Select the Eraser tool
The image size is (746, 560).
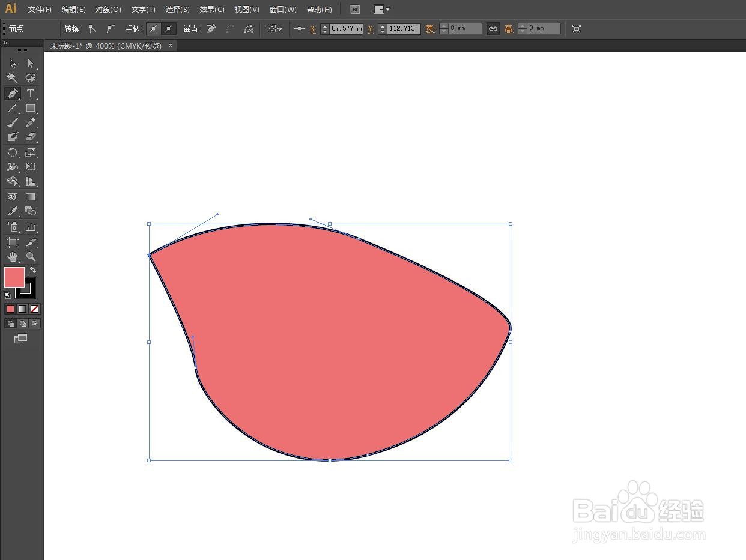click(x=31, y=137)
